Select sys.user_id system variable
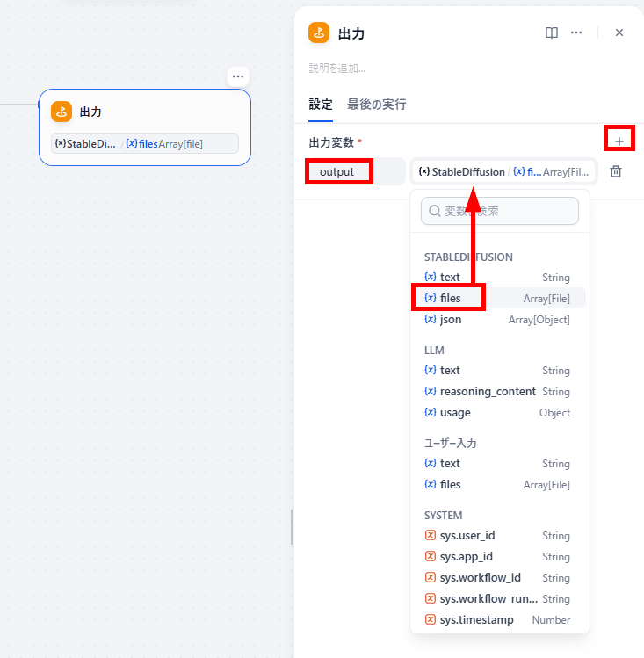Viewport: 644px width, 658px height. (497, 536)
